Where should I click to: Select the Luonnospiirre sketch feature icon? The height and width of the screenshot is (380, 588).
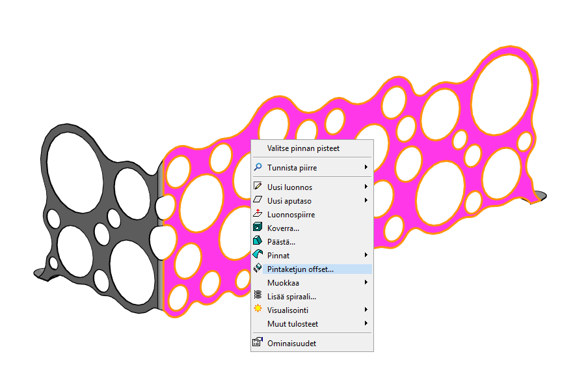click(258, 214)
